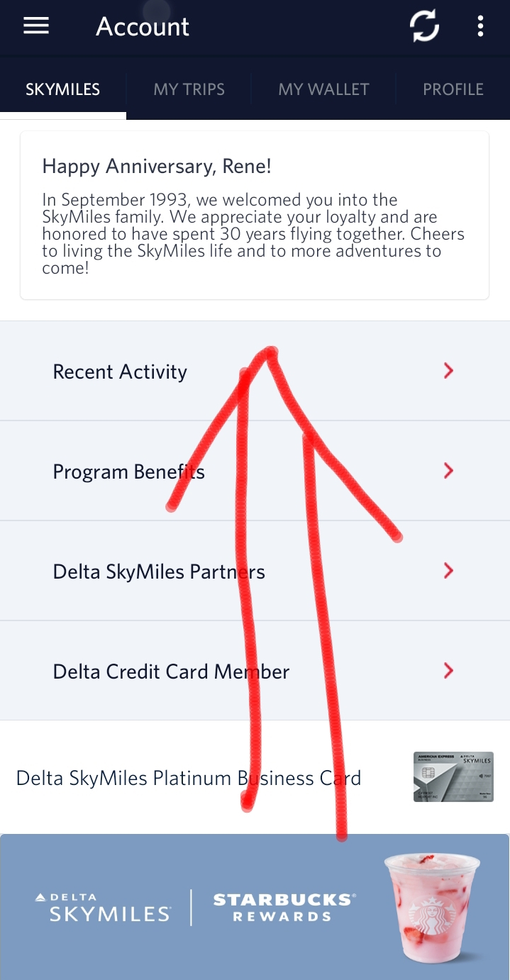Expand Delta SkyMiles Partners chevron
This screenshot has height=980, width=510.
point(448,571)
